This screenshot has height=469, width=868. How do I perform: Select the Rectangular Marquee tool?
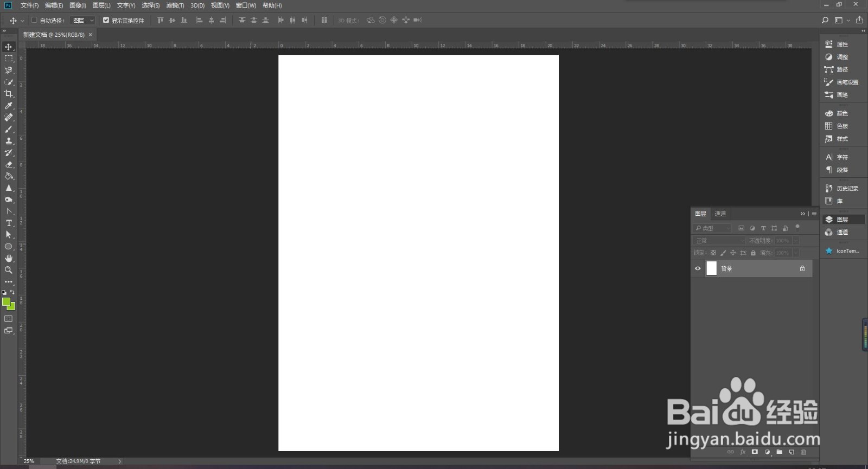tap(9, 59)
